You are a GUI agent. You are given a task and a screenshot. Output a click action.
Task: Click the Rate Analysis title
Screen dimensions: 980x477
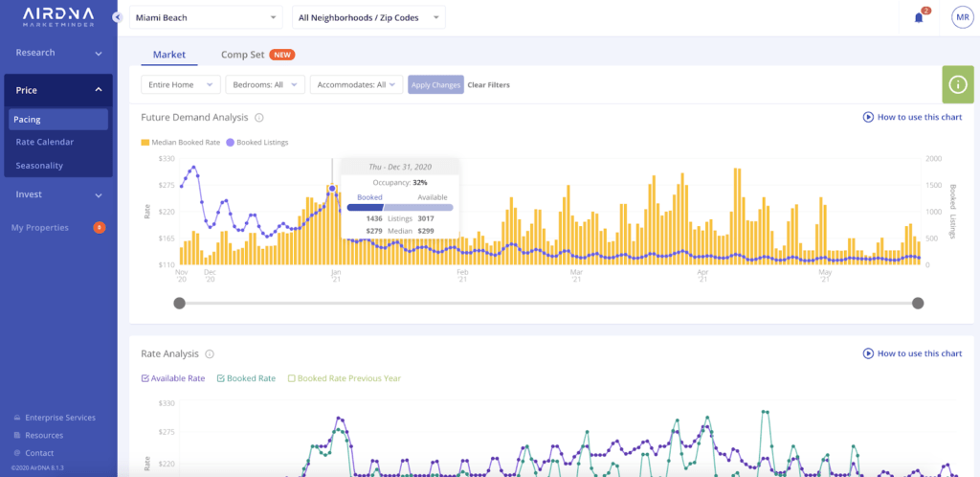(170, 353)
